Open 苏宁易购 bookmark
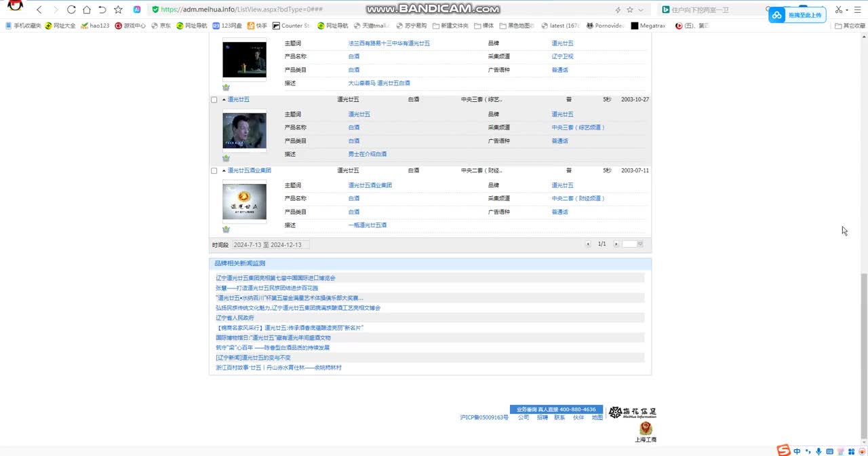The height and width of the screenshot is (456, 868). (x=412, y=26)
